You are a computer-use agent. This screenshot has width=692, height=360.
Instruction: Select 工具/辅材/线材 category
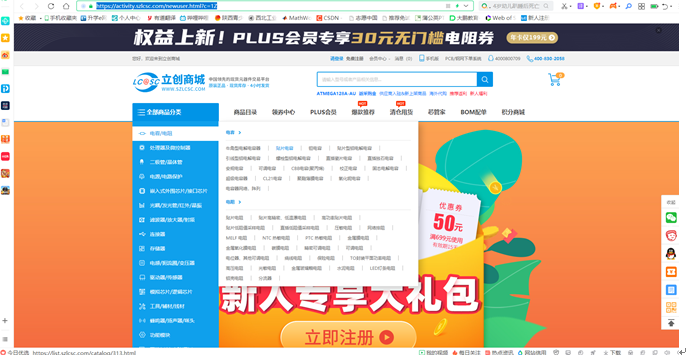(x=176, y=306)
